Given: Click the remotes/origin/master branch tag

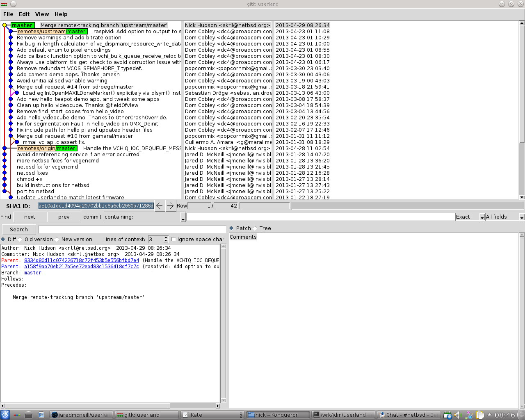Looking at the screenshot, I should click(x=47, y=148).
